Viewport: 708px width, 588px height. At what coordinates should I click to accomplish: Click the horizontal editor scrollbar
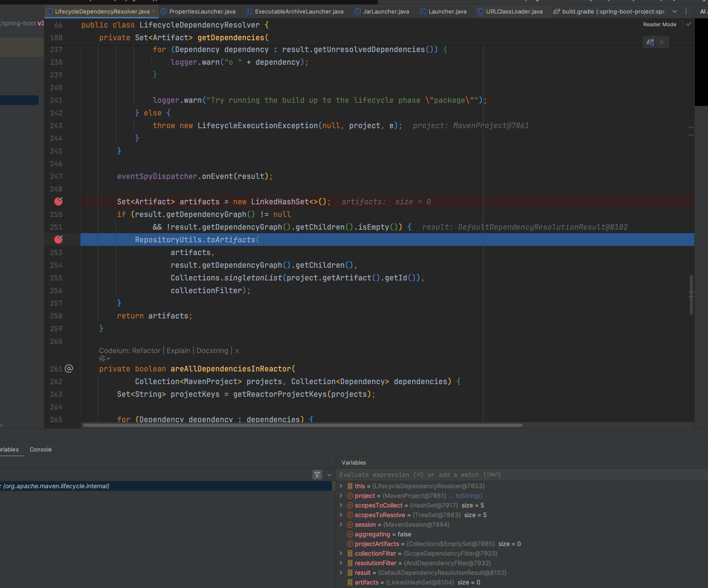(x=302, y=425)
